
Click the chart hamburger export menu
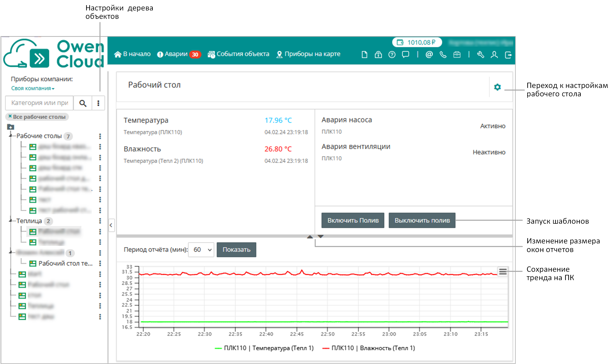(503, 271)
